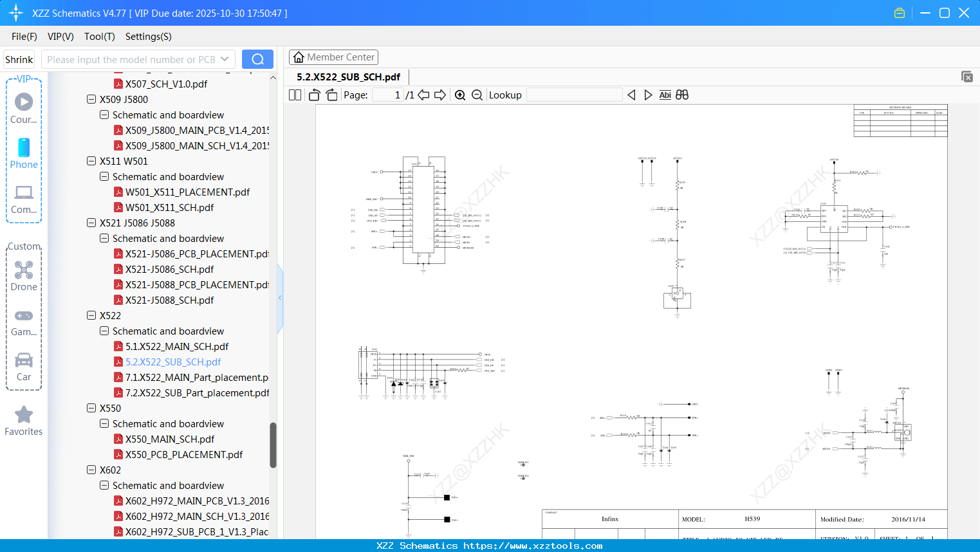Click the Abi text search icon
The image size is (980, 552).
pos(665,95)
